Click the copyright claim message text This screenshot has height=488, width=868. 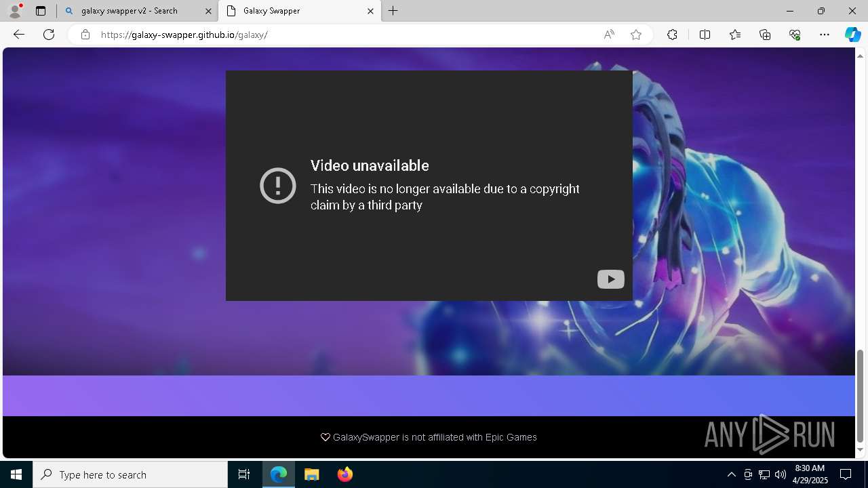pyautogui.click(x=445, y=197)
